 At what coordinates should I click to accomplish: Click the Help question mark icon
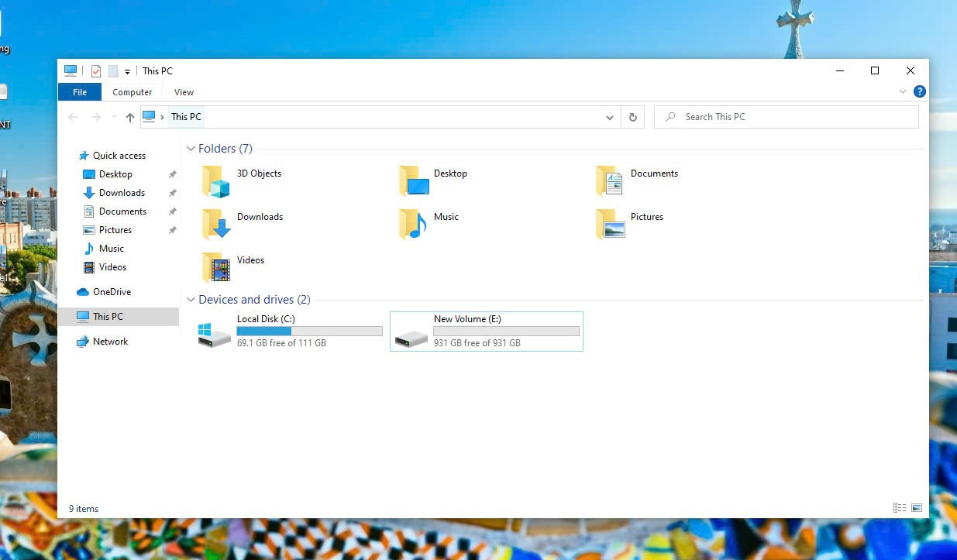tap(920, 91)
